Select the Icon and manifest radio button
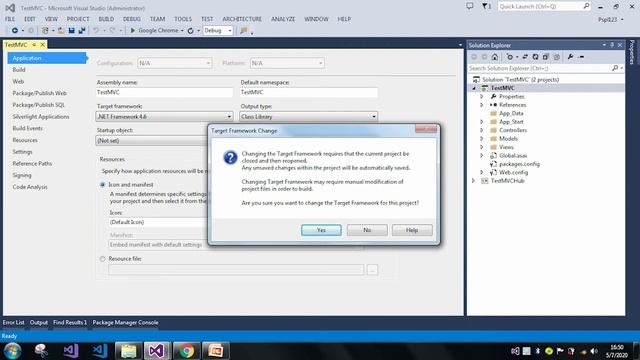The image size is (640, 360). click(x=102, y=184)
